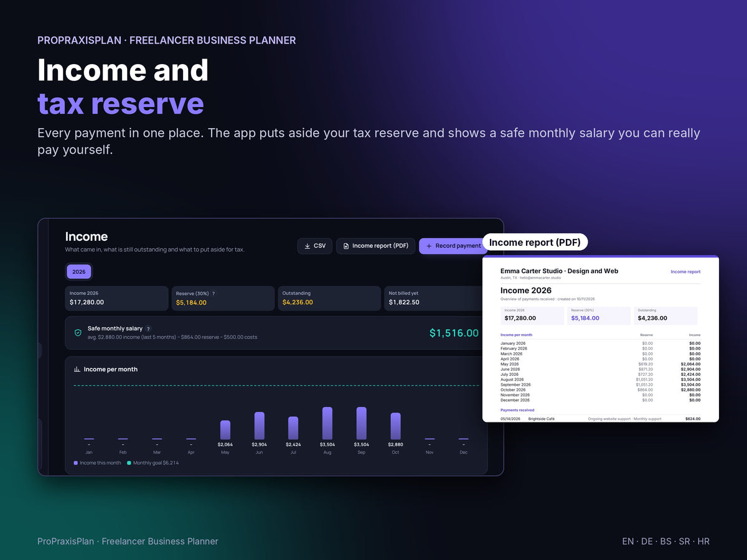Click the Income per month chart heading
The height and width of the screenshot is (560, 747).
pyautogui.click(x=111, y=369)
